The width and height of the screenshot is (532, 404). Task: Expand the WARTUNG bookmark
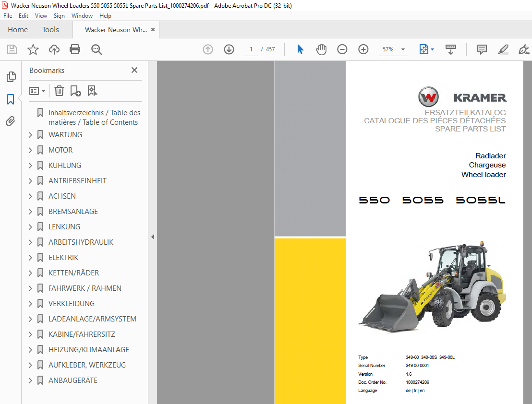(x=30, y=135)
